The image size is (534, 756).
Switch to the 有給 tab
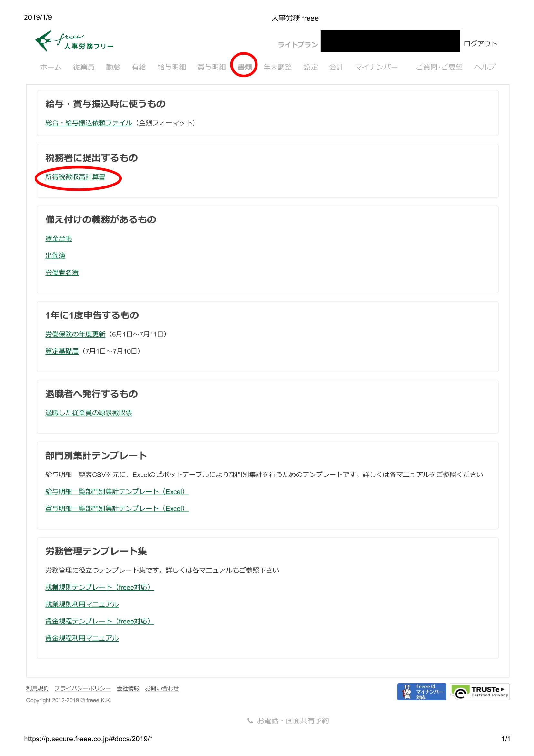139,67
